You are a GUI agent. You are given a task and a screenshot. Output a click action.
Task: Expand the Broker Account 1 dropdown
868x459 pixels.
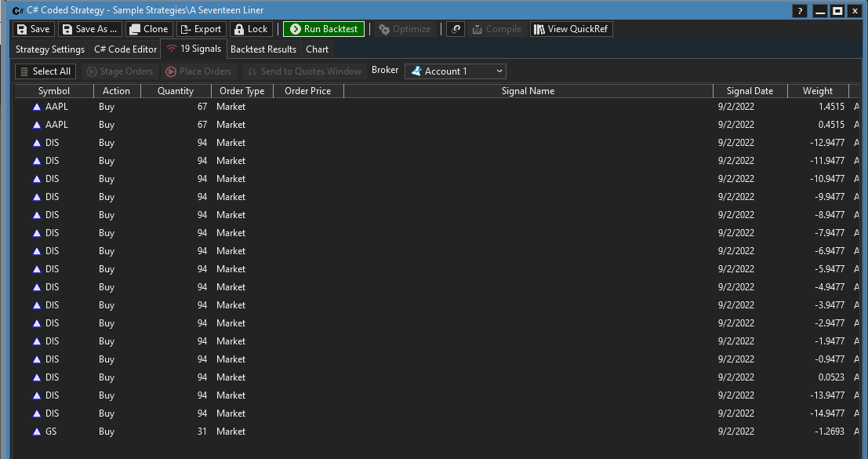(x=455, y=71)
